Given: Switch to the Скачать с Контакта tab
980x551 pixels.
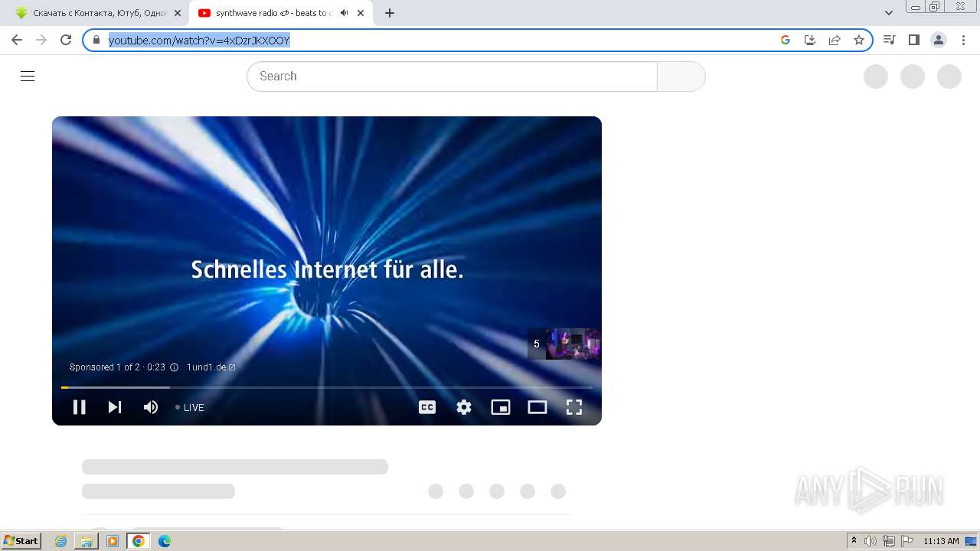Looking at the screenshot, I should pos(94,13).
